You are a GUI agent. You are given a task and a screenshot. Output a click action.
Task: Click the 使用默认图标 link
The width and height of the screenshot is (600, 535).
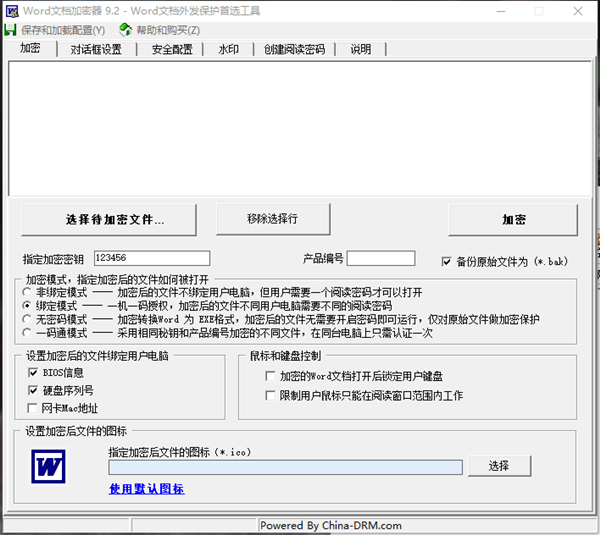coord(147,489)
